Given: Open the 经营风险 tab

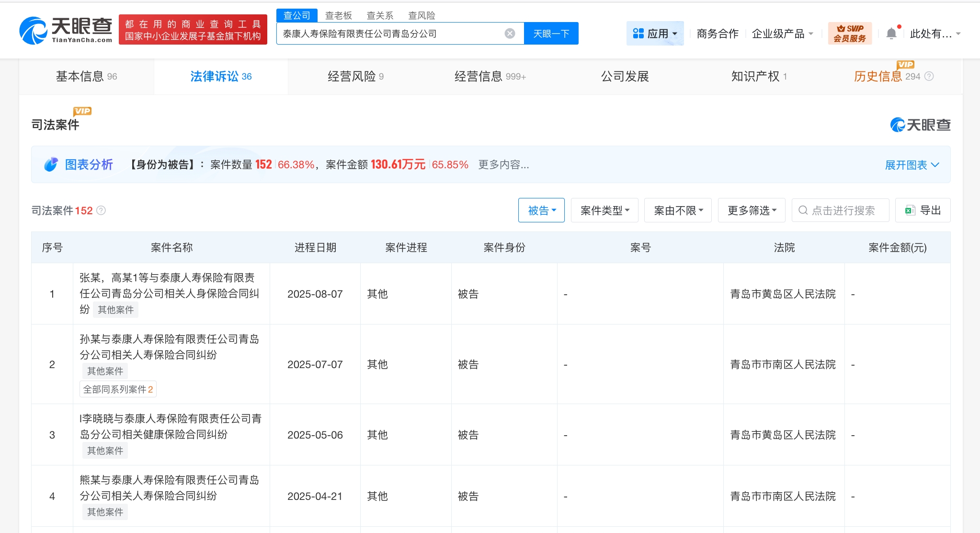Looking at the screenshot, I should 355,76.
